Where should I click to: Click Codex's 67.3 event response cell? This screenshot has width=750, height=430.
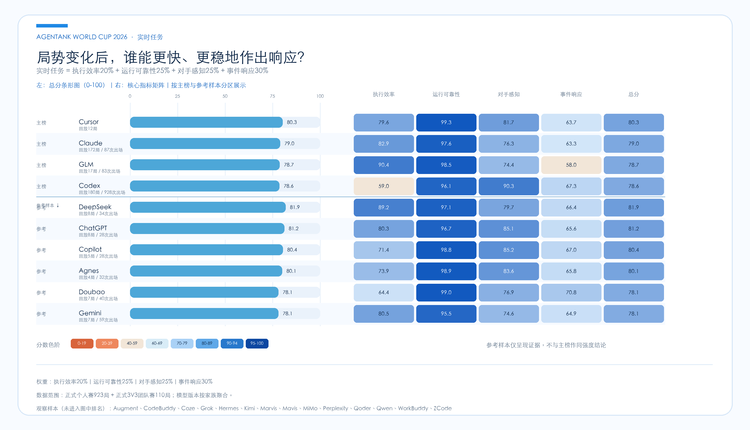(571, 186)
